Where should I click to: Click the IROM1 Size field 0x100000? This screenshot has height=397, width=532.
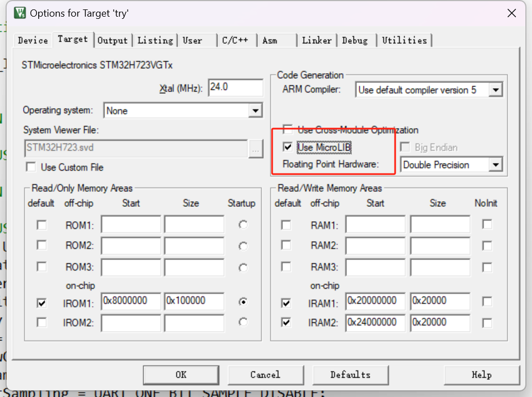point(194,301)
